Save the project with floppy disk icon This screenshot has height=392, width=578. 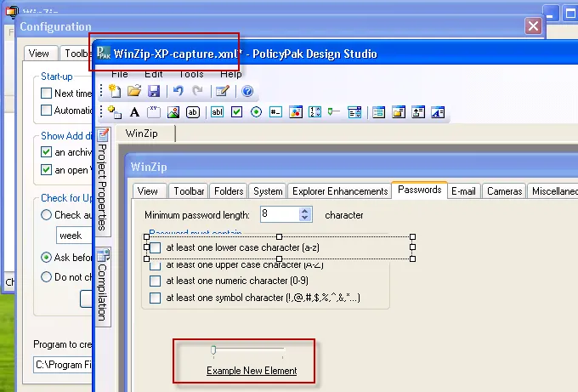pos(154,91)
